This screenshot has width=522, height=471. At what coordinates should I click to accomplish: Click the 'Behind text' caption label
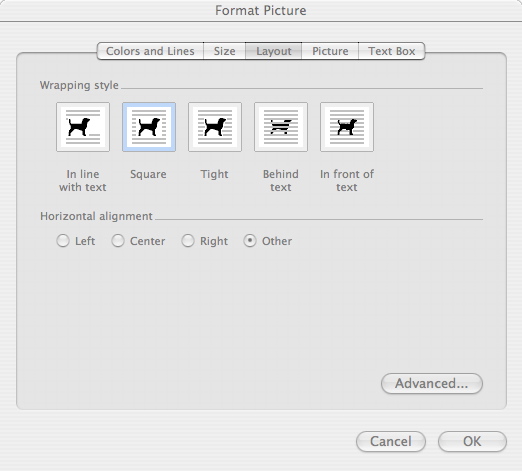click(281, 180)
